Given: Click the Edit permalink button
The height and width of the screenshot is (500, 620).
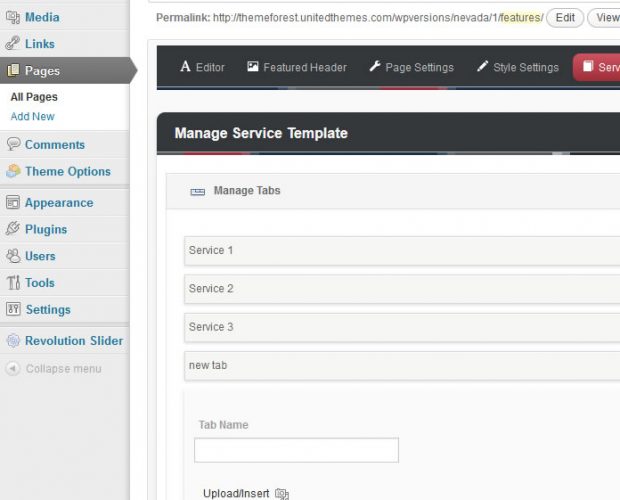Looking at the screenshot, I should click(x=565, y=18).
